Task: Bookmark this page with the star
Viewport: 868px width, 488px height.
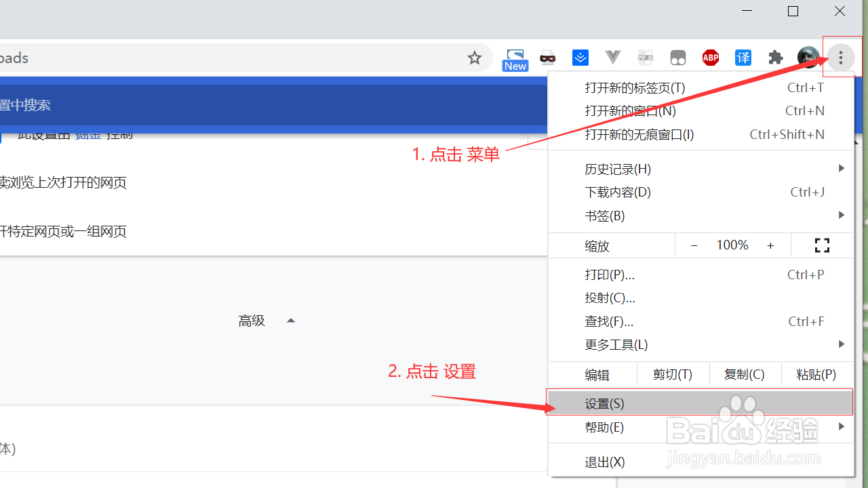Action: pos(474,58)
